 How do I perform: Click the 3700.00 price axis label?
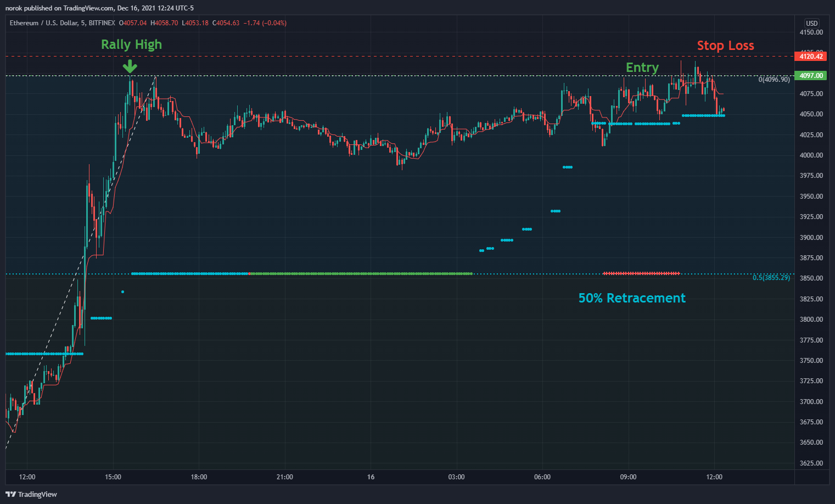811,402
